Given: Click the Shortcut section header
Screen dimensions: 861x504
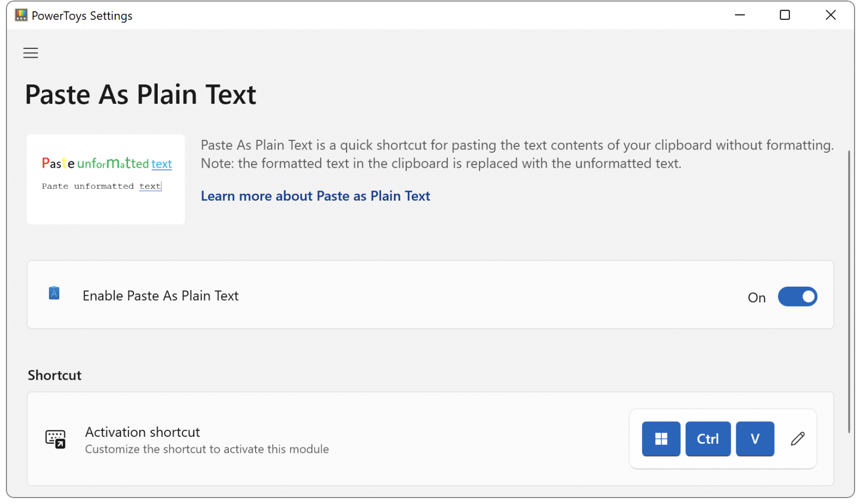Looking at the screenshot, I should pos(54,375).
